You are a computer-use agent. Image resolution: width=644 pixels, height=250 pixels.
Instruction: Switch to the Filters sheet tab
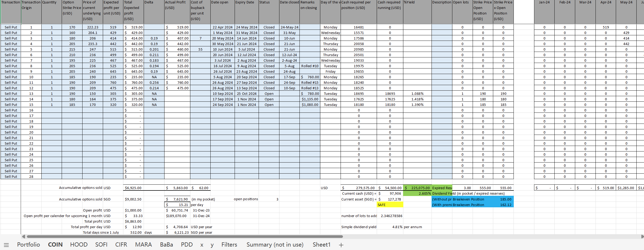229,245
